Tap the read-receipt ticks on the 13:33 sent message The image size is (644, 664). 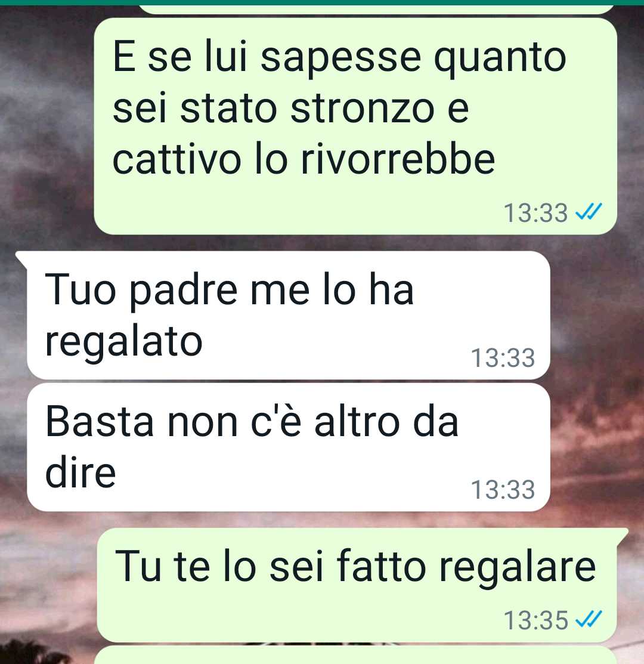pos(589,212)
